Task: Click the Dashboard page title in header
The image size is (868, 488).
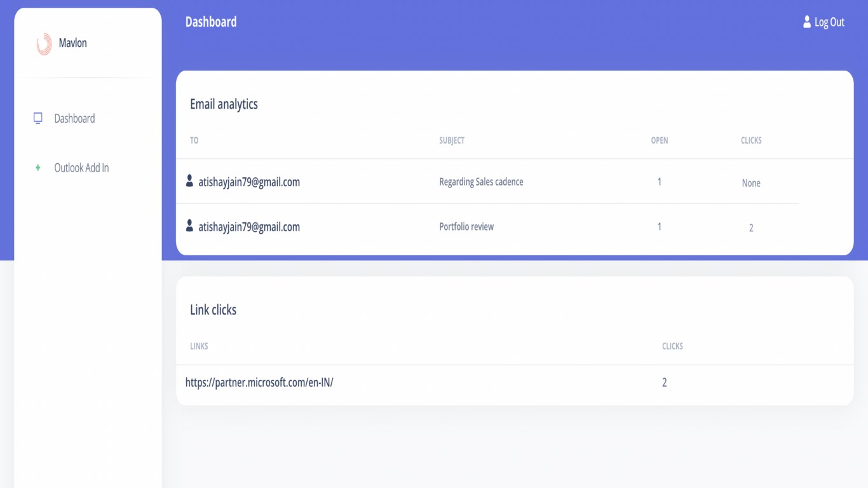Action: 211,22
